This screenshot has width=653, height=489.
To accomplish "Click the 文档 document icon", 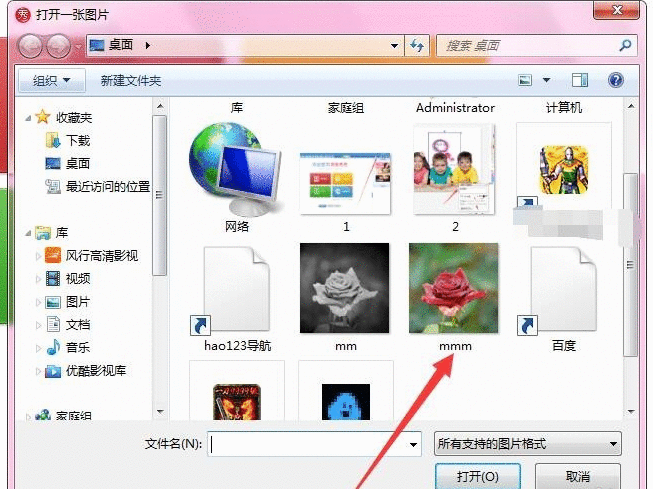I will [53, 324].
